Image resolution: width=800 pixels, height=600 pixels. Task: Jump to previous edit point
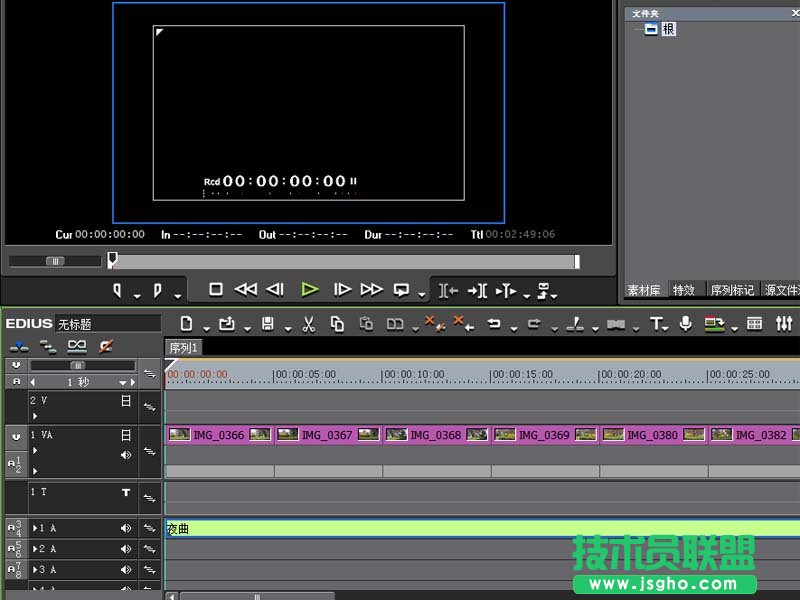point(448,291)
